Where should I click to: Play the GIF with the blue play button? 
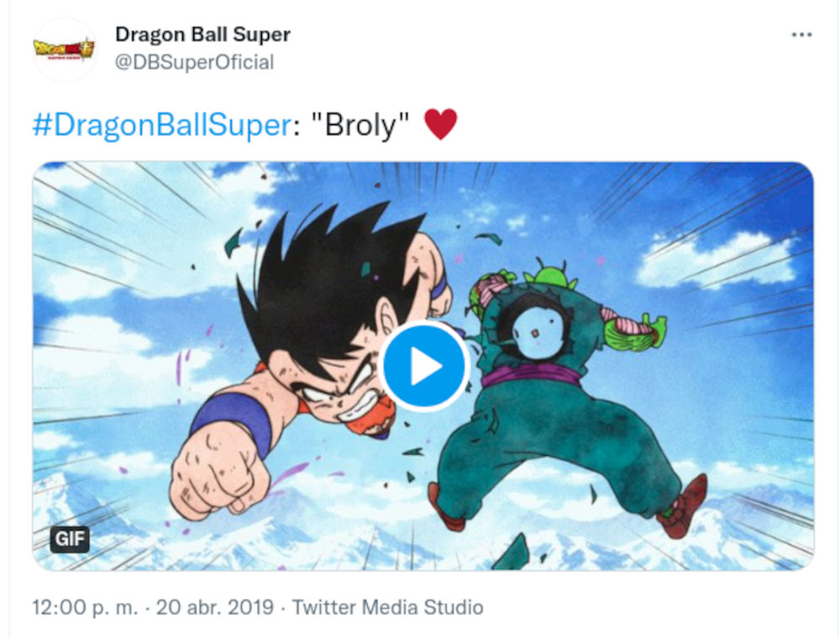click(x=423, y=366)
